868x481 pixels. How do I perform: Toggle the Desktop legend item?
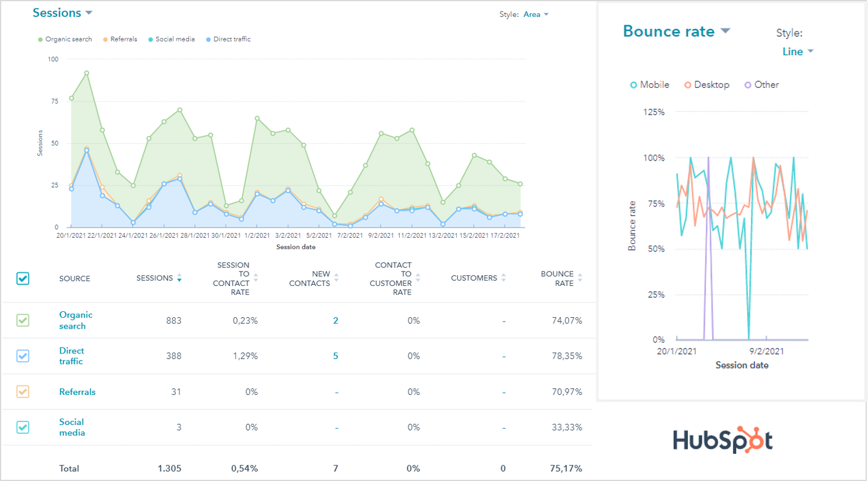pyautogui.click(x=707, y=85)
